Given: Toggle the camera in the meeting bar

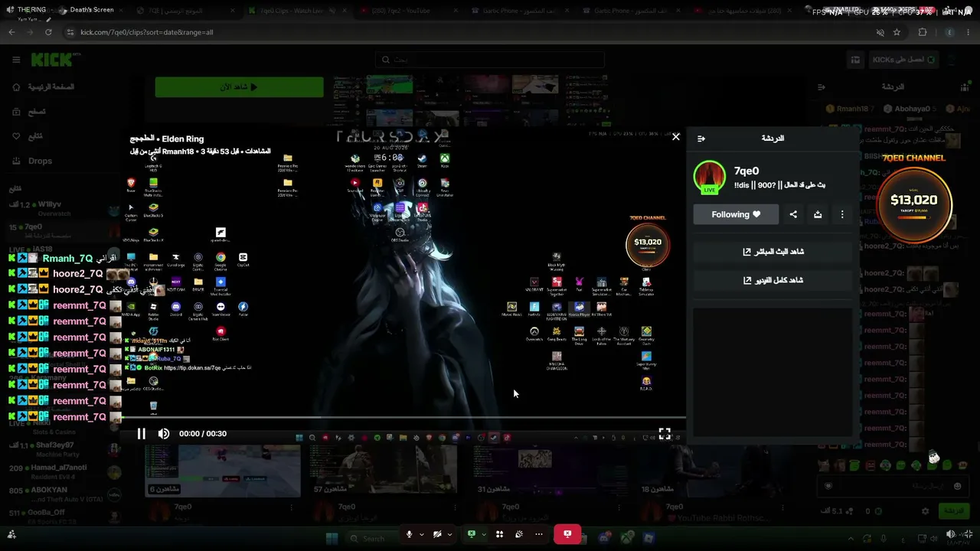Looking at the screenshot, I should click(437, 534).
